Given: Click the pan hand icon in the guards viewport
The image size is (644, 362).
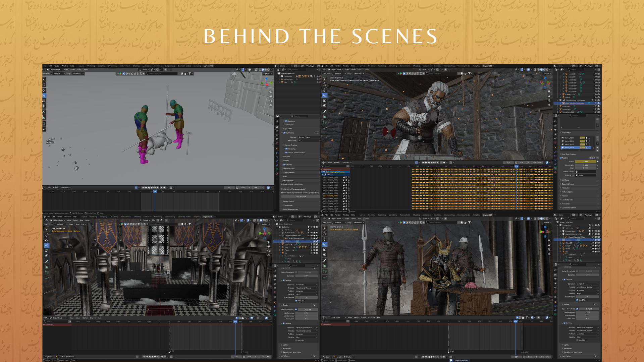Looking at the screenshot, I should coord(271,96).
